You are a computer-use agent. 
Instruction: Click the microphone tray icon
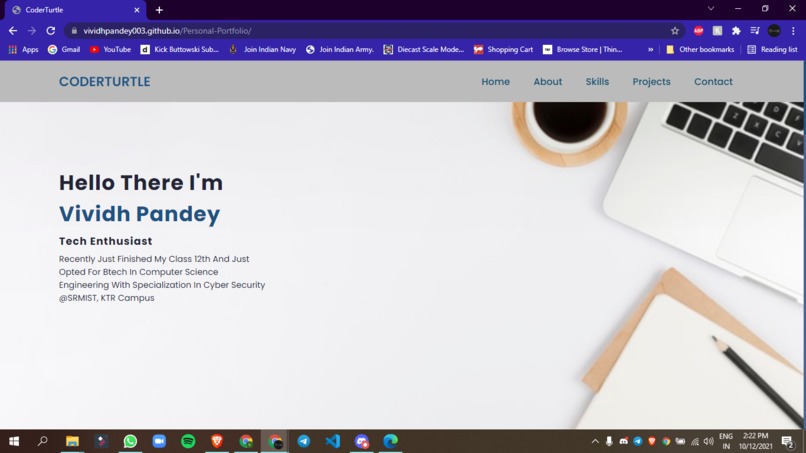click(x=609, y=441)
